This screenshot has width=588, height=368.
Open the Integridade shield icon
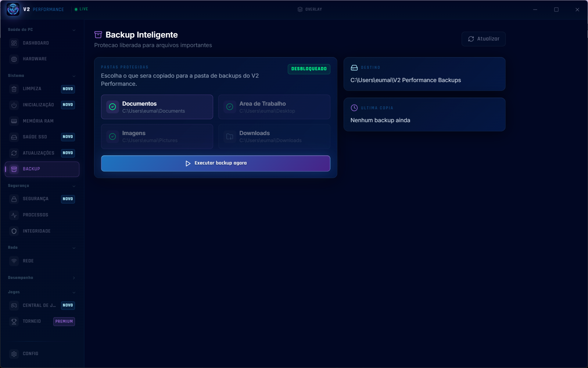click(x=14, y=231)
